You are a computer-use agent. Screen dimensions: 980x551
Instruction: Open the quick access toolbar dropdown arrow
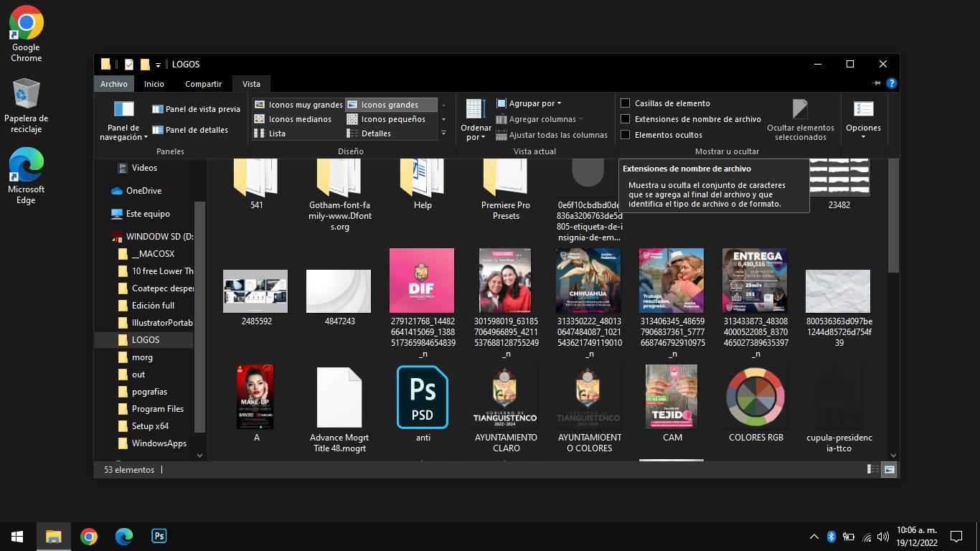(158, 65)
